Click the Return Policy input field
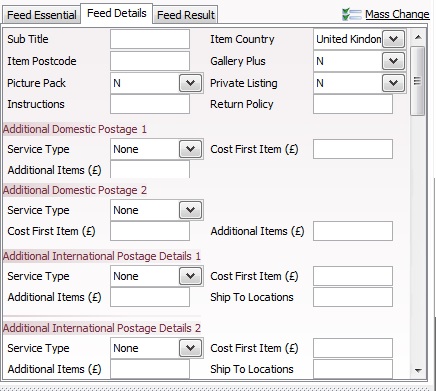This screenshot has width=436, height=391. pyautogui.click(x=353, y=104)
